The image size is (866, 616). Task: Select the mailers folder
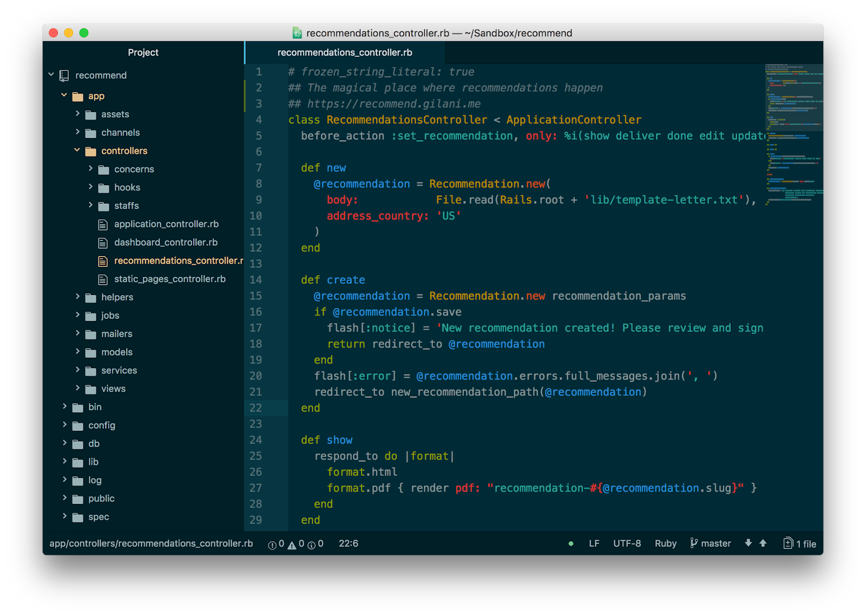[117, 334]
